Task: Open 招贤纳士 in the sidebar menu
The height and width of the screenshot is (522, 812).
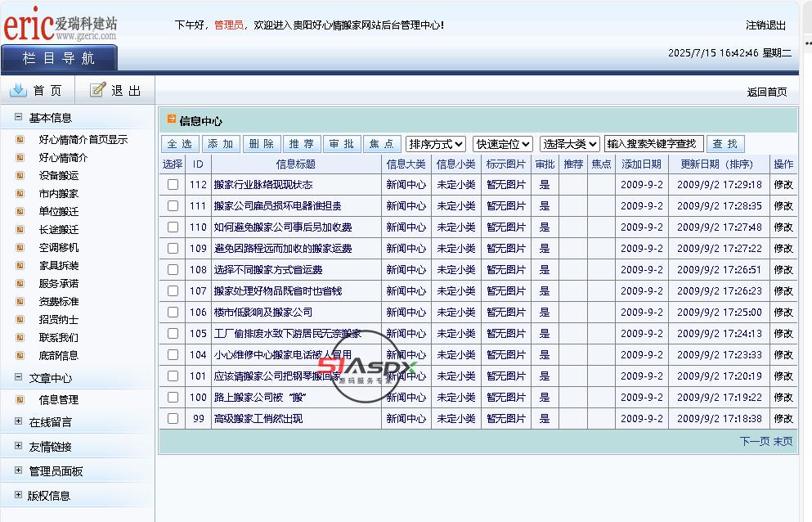Action: point(59,320)
